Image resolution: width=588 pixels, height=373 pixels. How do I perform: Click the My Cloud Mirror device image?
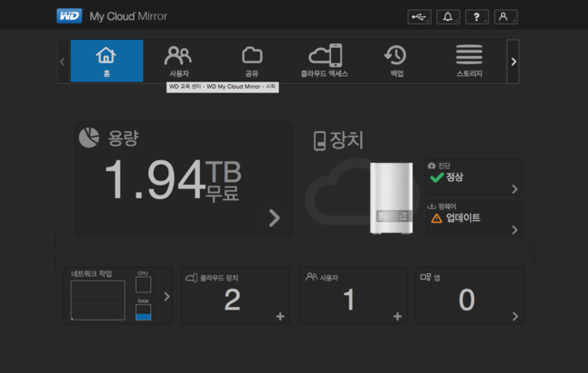391,198
